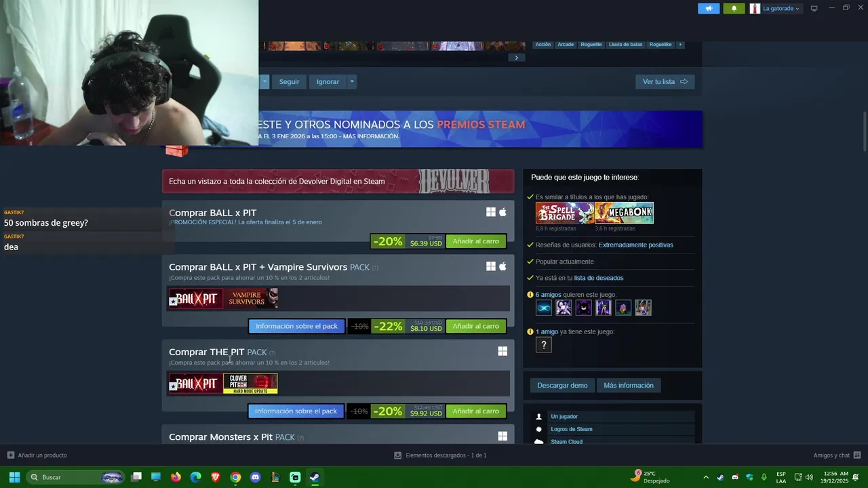
Task: Select the Roguelite tag
Action: (x=591, y=45)
